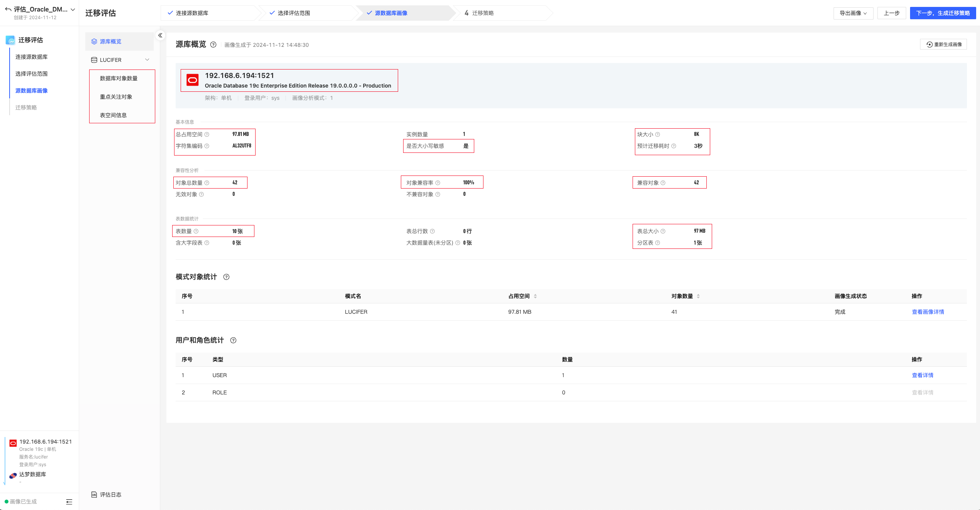980x510 pixels.
Task: Open 查看画像详情 link for LUCIFER
Action: pyautogui.click(x=928, y=312)
